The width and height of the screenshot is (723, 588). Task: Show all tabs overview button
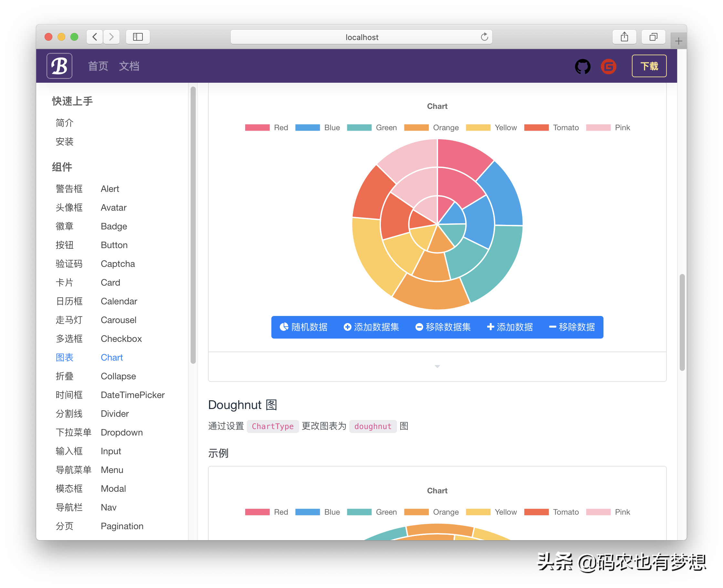[653, 37]
